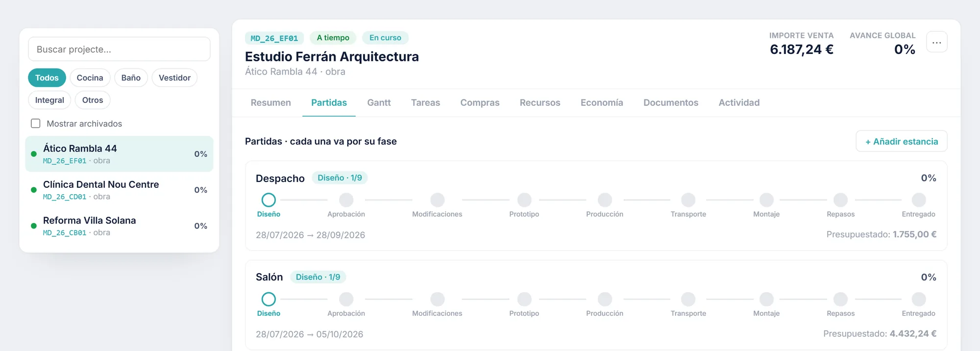
Task: Select Despacho Diseño phase circle
Action: coord(269,200)
